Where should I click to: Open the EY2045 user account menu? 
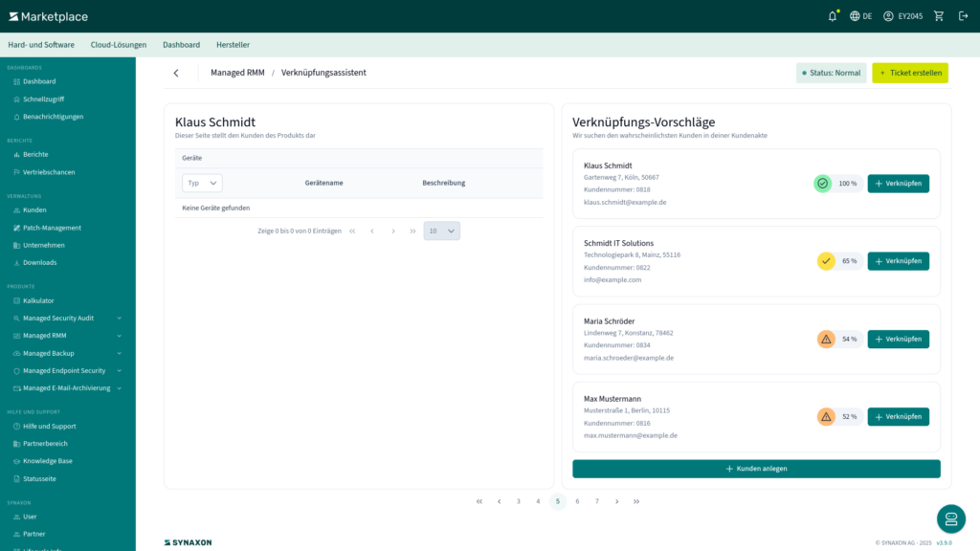(x=902, y=16)
